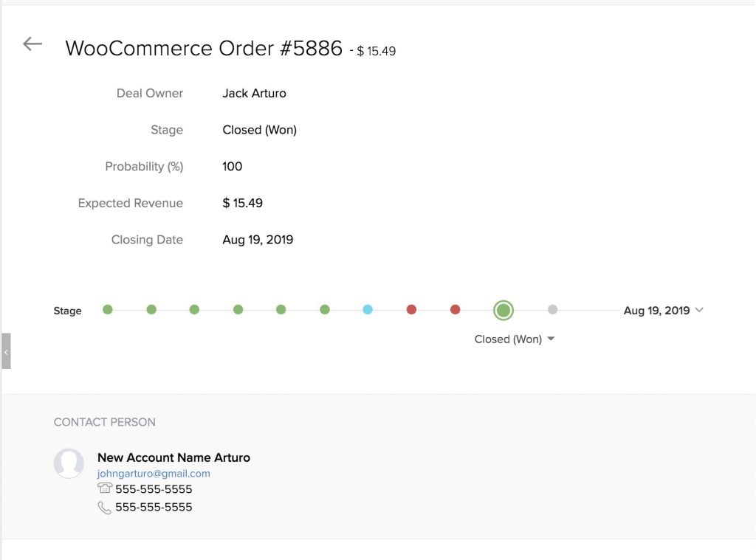Open contact New Account Name Arturo

tap(173, 457)
